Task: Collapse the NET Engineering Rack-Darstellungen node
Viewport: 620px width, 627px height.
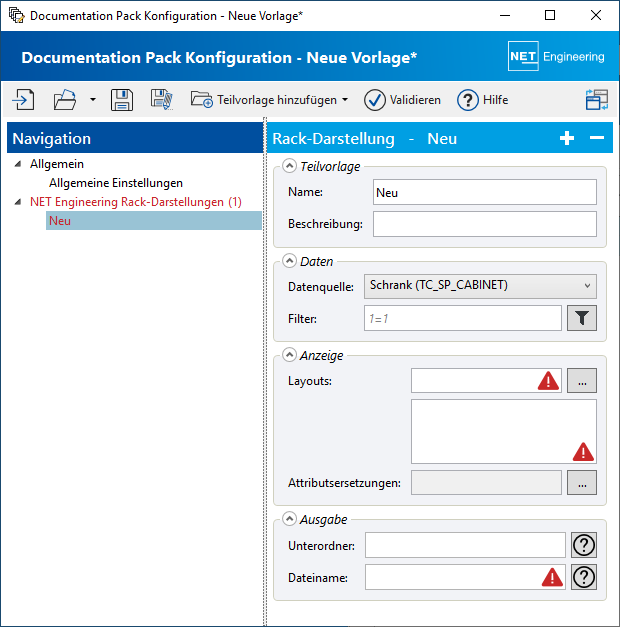Action: 18,202
